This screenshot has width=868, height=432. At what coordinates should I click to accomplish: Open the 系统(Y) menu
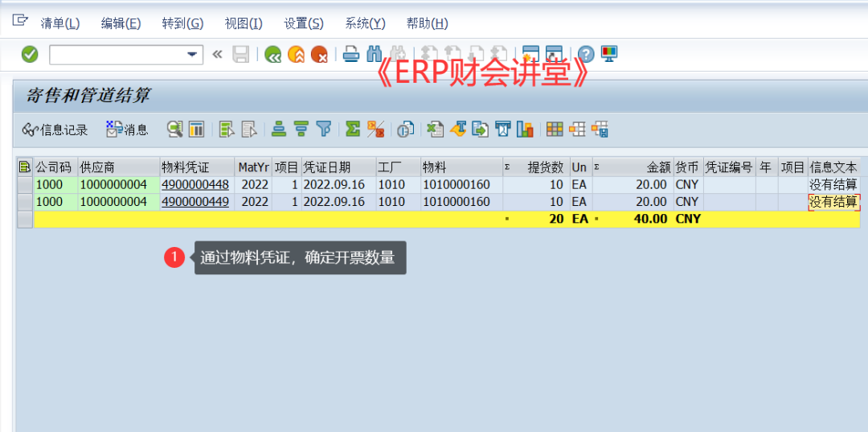pyautogui.click(x=365, y=23)
